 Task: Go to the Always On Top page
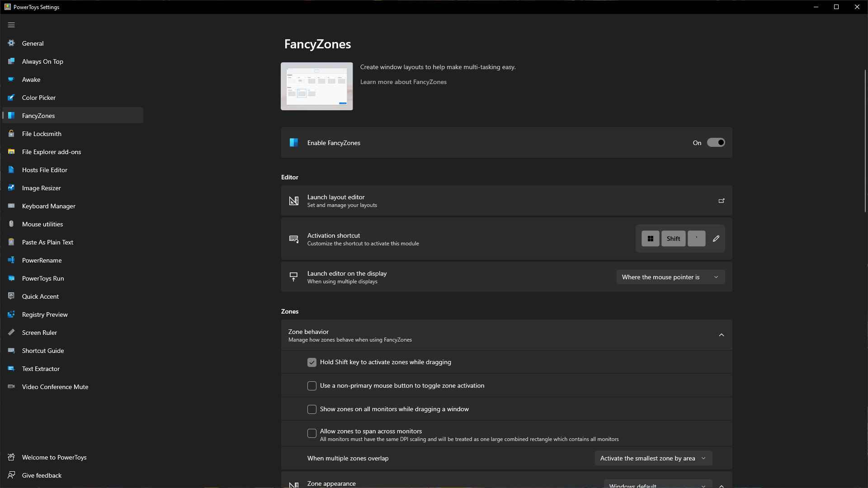(73, 61)
